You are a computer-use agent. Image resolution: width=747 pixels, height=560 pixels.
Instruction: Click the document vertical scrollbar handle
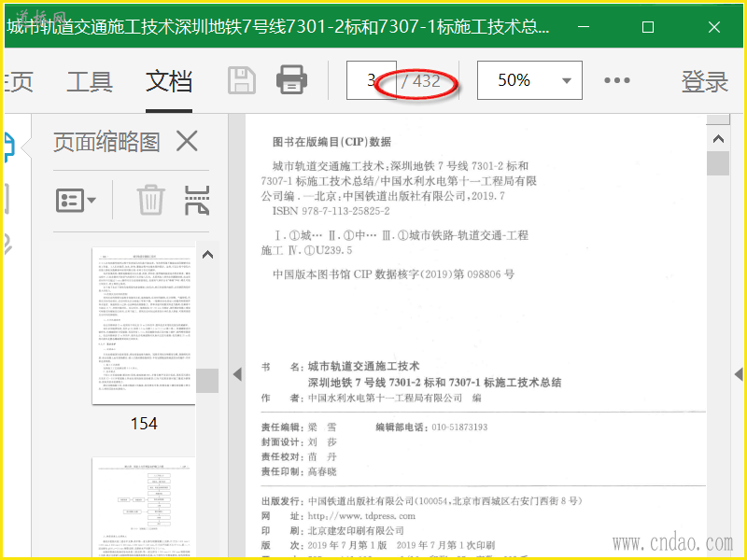(x=718, y=163)
